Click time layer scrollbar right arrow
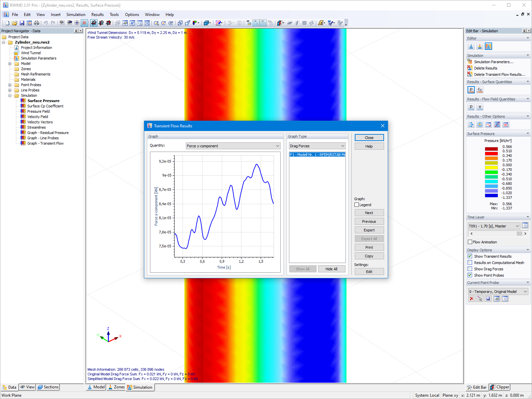532x399 pixels. coord(525,234)
